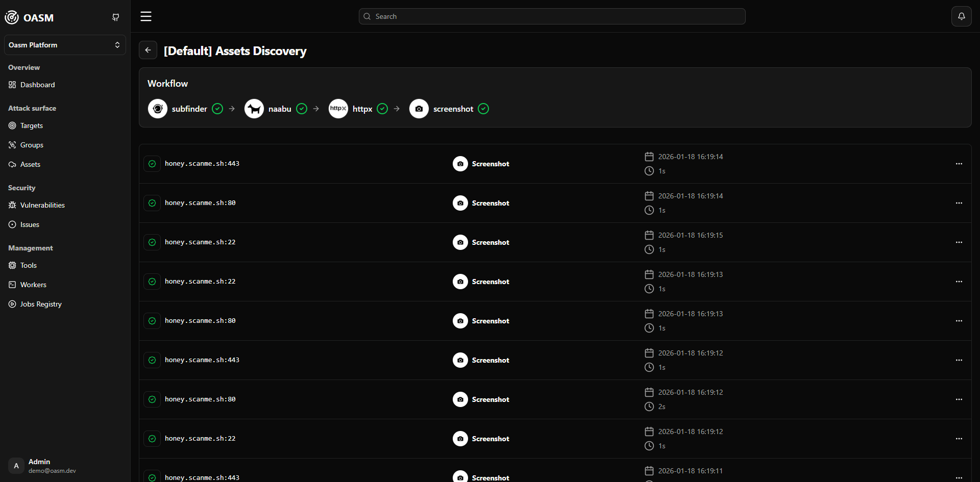The image size is (980, 482).
Task: Open more options for honey.scanme.sh:443 at 16:19:14
Action: tap(959, 164)
